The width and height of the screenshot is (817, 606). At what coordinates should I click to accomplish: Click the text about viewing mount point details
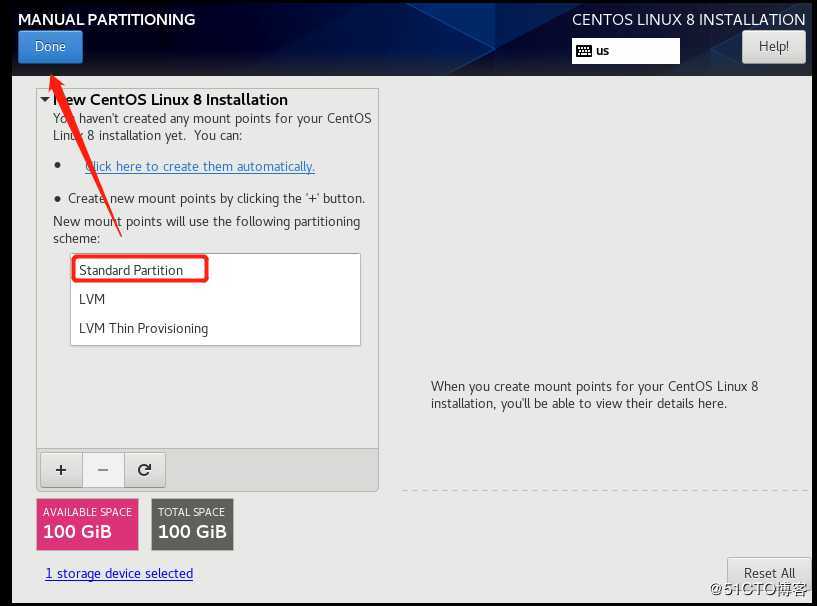pos(595,394)
